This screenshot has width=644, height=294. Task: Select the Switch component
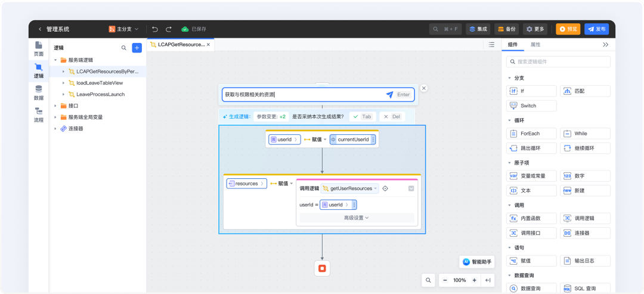531,106
